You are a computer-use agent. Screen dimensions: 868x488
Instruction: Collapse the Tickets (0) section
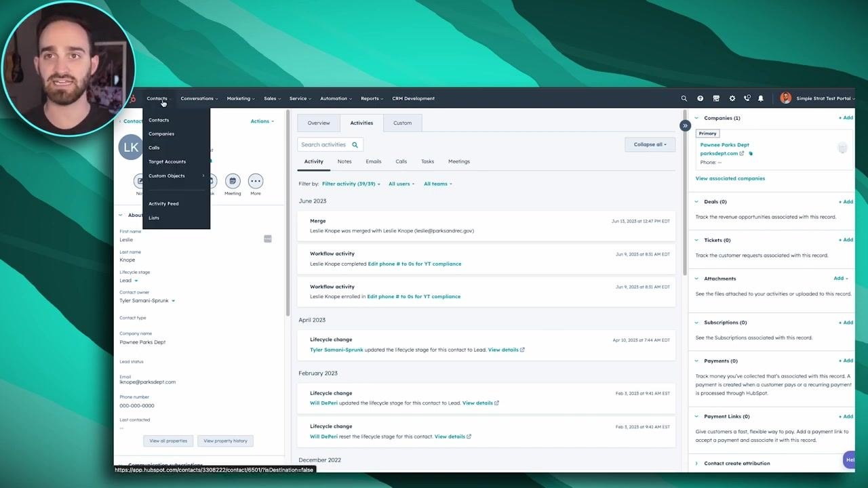(696, 240)
